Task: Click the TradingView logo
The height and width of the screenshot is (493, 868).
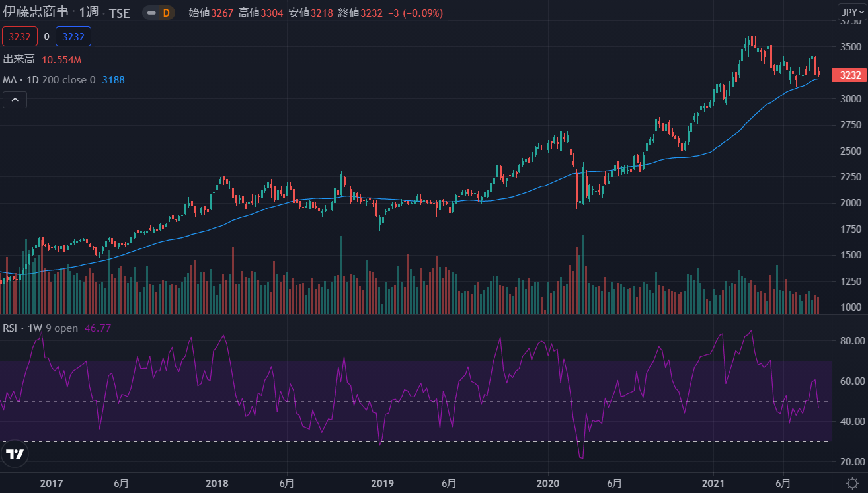Action: click(15, 453)
